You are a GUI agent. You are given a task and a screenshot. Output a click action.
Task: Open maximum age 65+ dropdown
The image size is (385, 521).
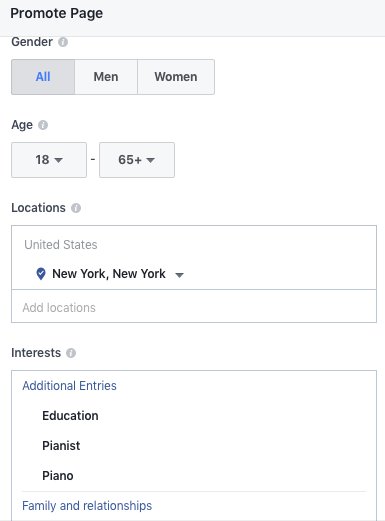(137, 160)
